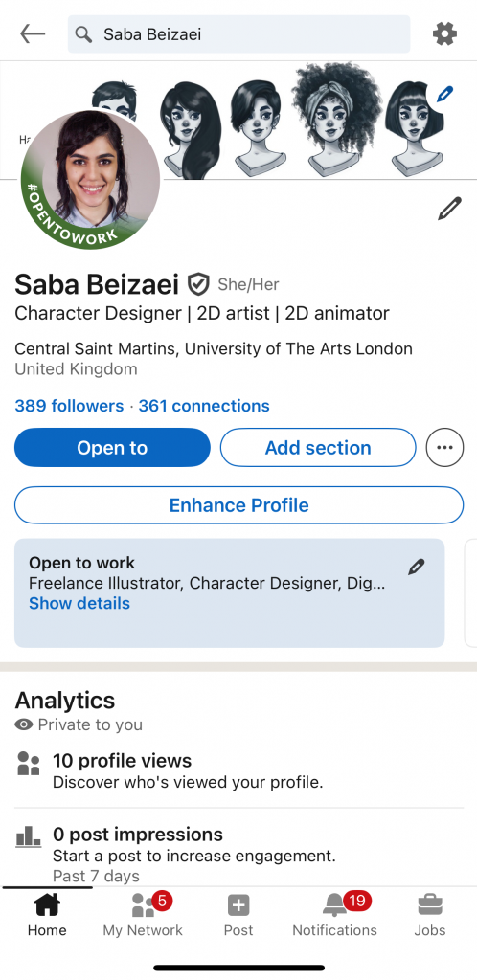Tap Discover who's viewed your profile text
This screenshot has height=980, width=477.
188,782
